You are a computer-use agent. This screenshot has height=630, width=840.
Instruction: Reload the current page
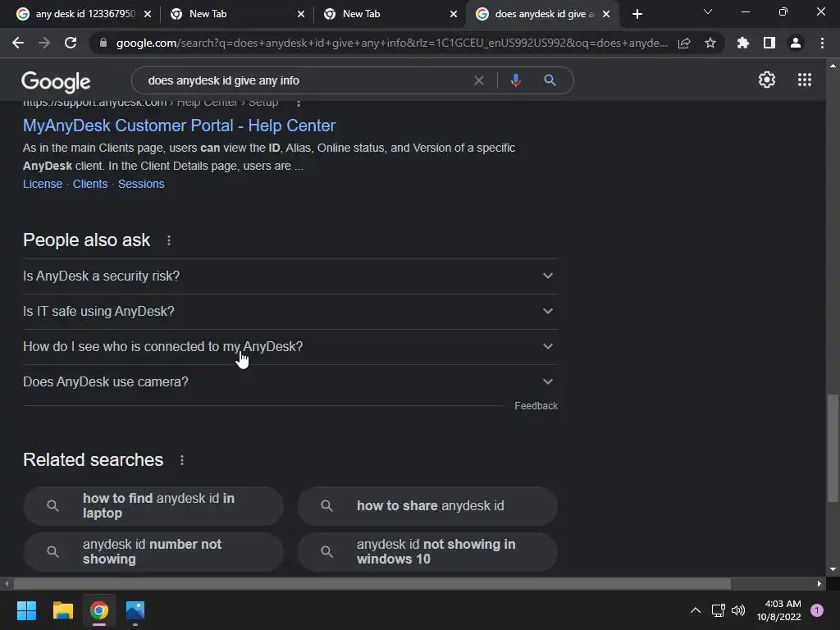coord(71,43)
